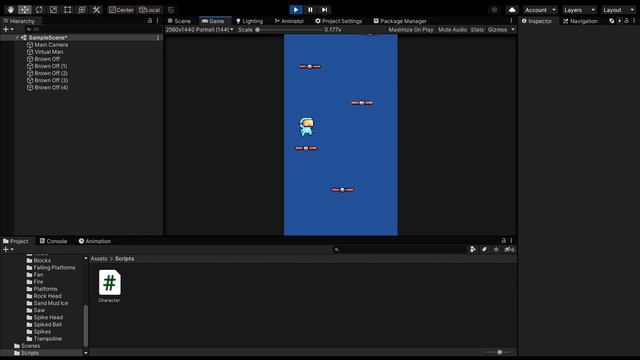
Task: Open the Hierarchy tab
Action: (x=19, y=21)
